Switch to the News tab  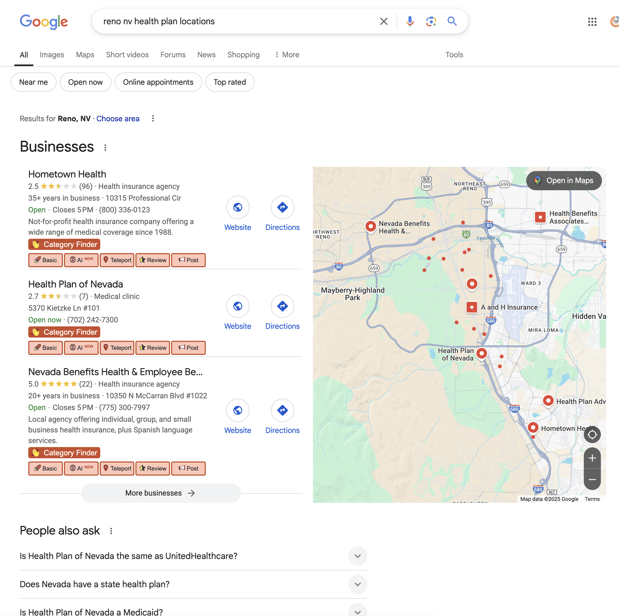[206, 55]
